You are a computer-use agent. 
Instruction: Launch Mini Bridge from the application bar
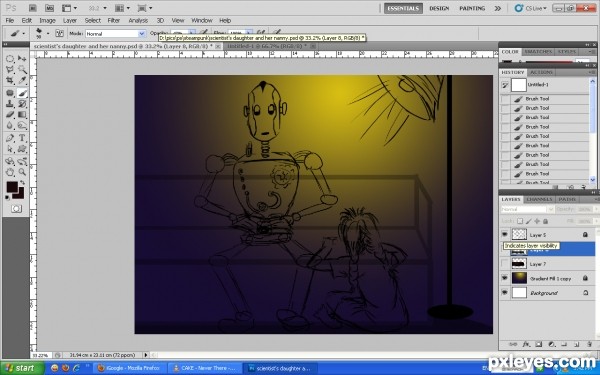pos(49,8)
